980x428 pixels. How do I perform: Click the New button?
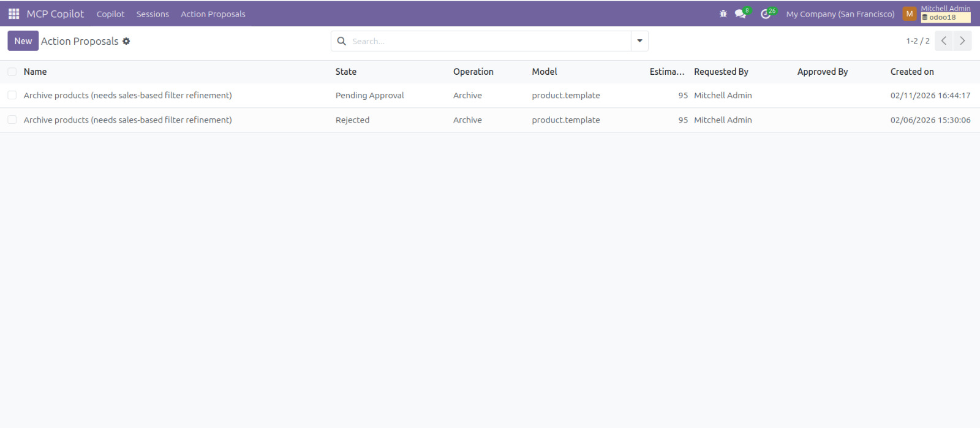(23, 41)
